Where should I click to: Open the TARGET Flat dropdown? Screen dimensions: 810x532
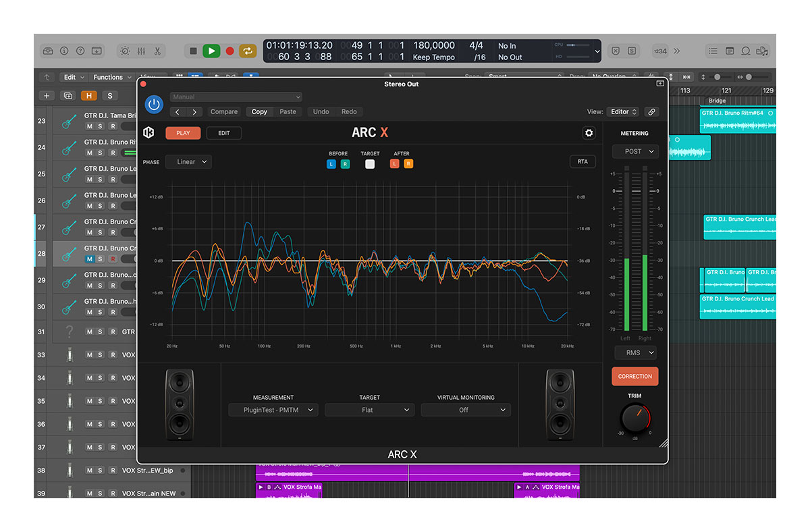tap(369, 410)
